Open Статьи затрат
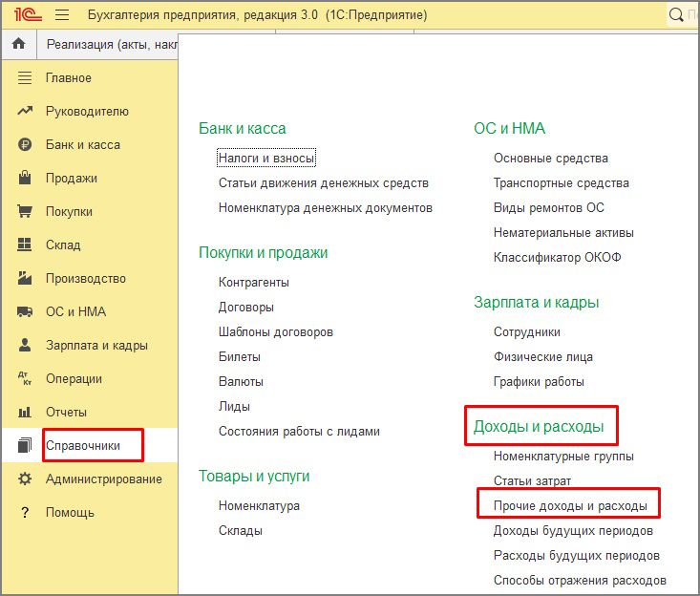Screen dimensions: 700x596 tap(532, 480)
